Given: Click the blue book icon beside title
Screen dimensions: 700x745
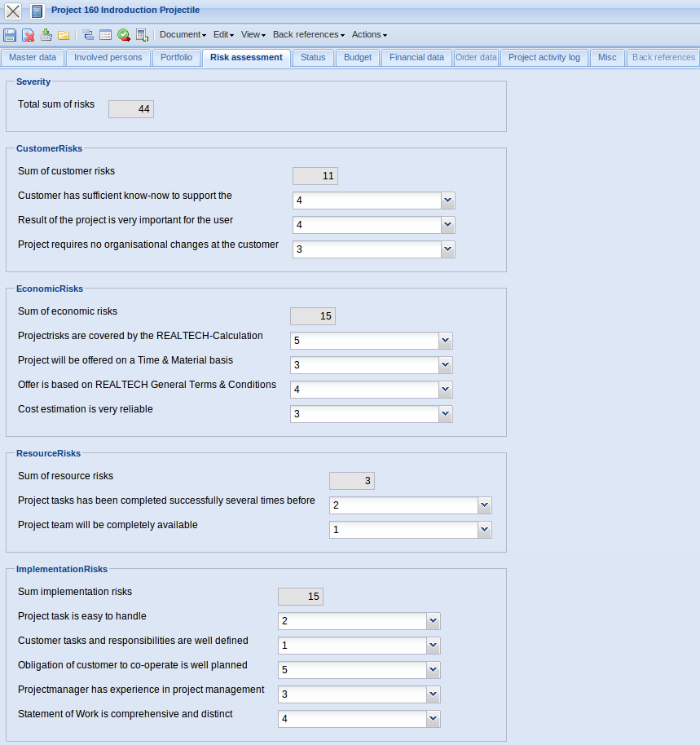Looking at the screenshot, I should [37, 11].
